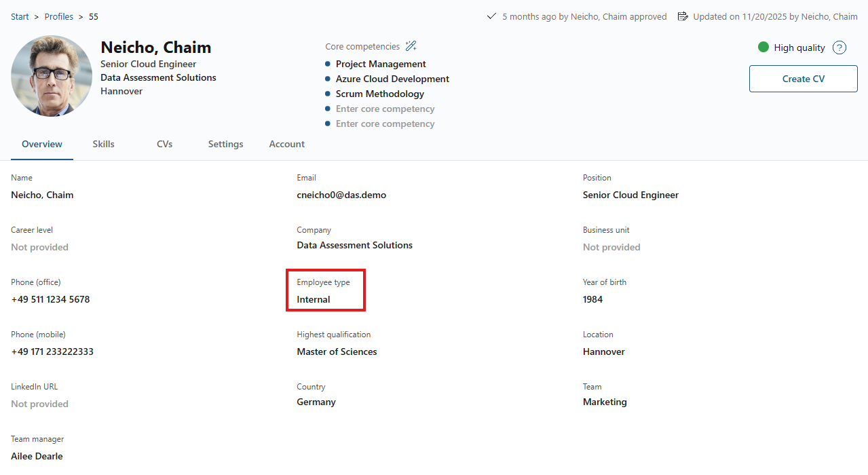Image resolution: width=868 pixels, height=475 pixels.
Task: Open the Settings tab
Action: click(225, 144)
